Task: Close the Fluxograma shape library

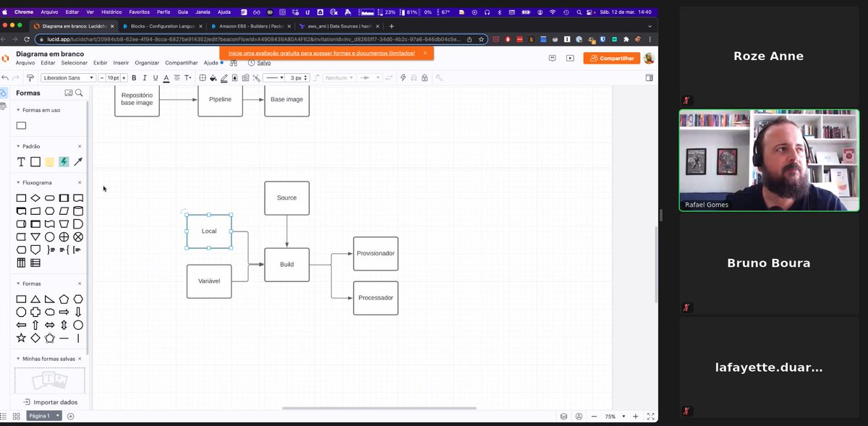Action: (x=80, y=183)
